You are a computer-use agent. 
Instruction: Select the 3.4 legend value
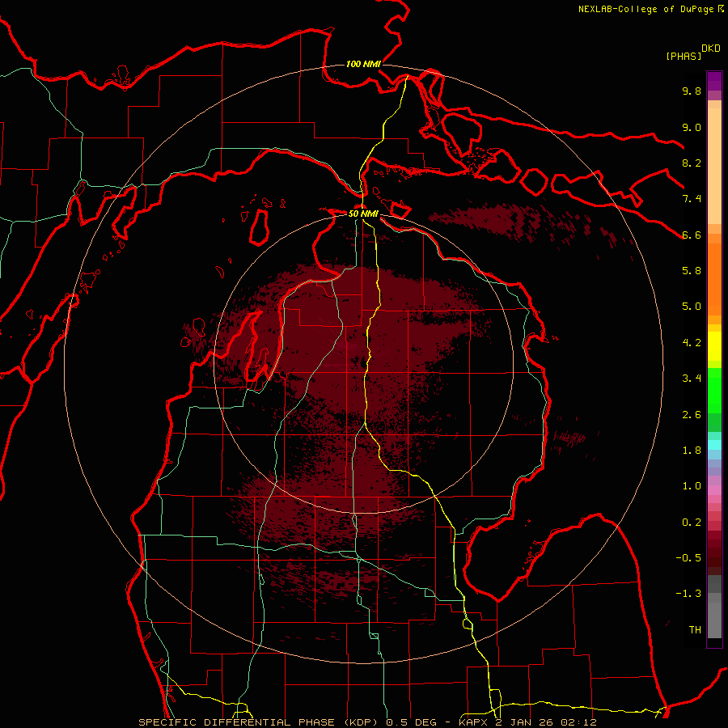[x=692, y=378]
